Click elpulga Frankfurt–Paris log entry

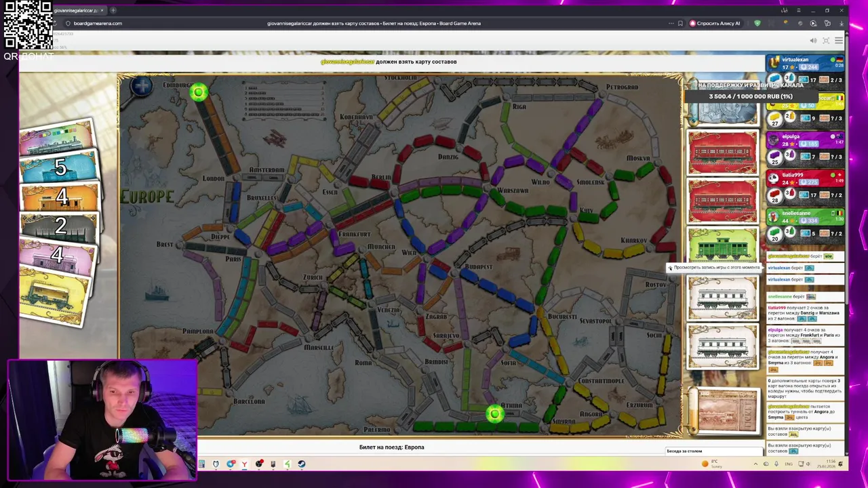[x=806, y=335]
